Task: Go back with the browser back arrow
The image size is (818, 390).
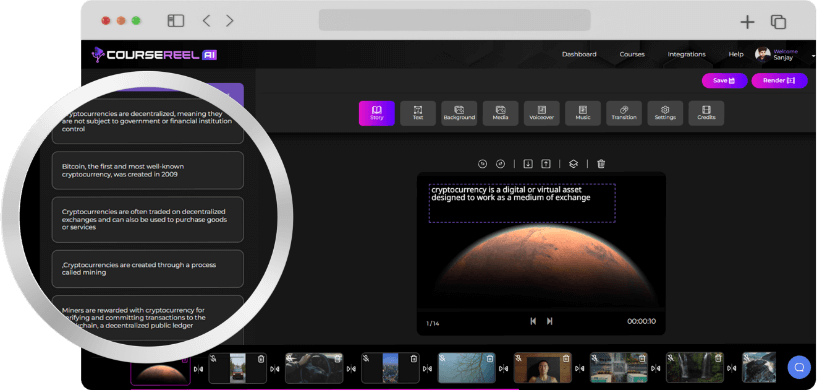Action: click(x=206, y=21)
